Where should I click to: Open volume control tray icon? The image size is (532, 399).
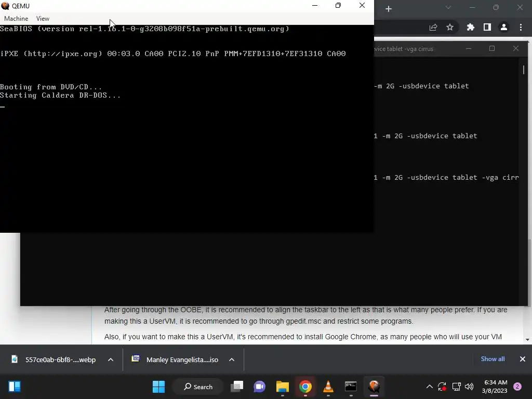point(469,387)
